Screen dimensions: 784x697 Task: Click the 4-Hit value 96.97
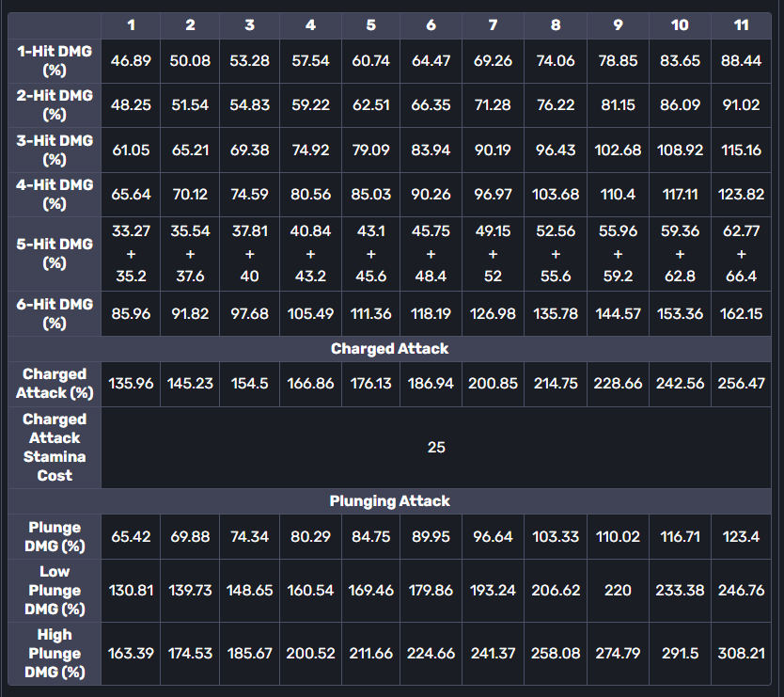(493, 194)
